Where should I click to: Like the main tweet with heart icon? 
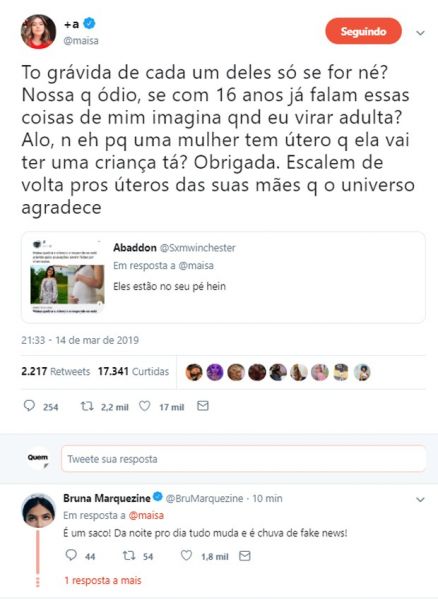point(144,406)
